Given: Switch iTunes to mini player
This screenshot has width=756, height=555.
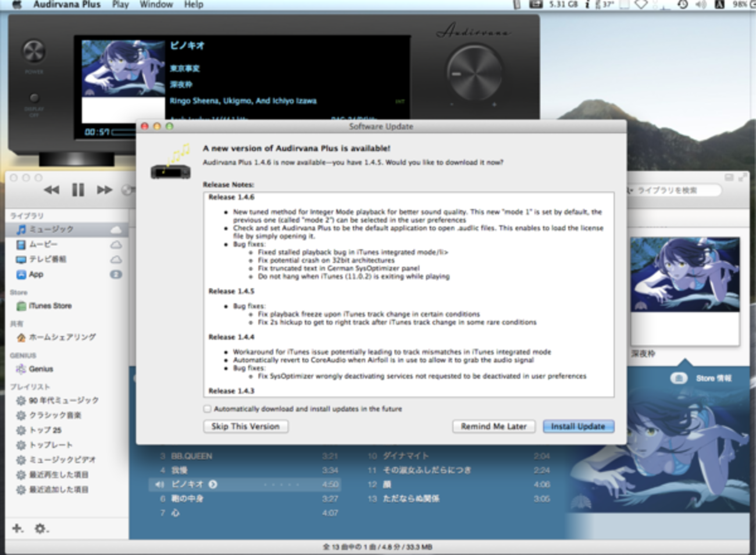Looking at the screenshot, I should [x=729, y=177].
